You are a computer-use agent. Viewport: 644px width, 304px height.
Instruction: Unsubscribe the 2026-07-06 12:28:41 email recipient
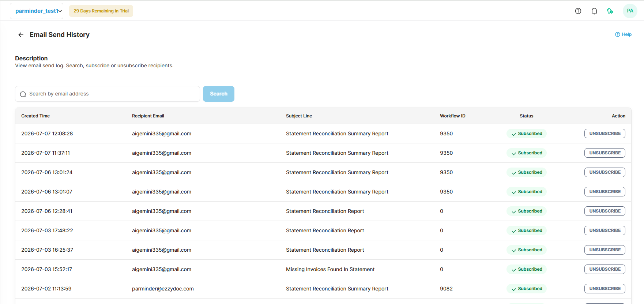[605, 211]
